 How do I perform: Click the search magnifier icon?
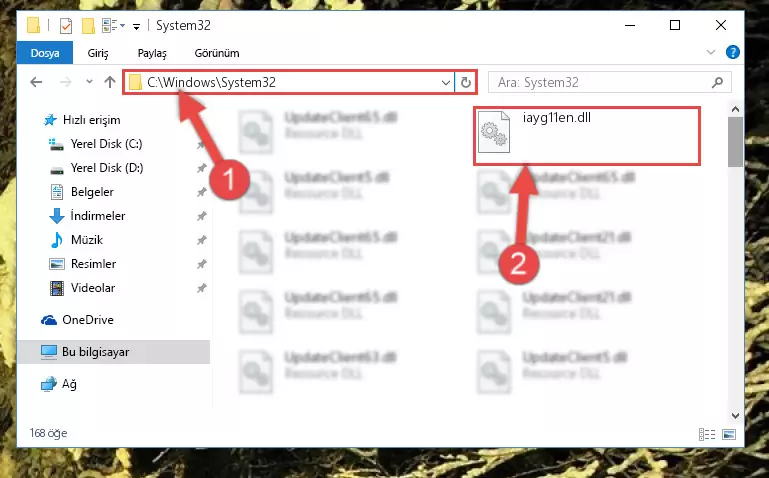coord(718,82)
